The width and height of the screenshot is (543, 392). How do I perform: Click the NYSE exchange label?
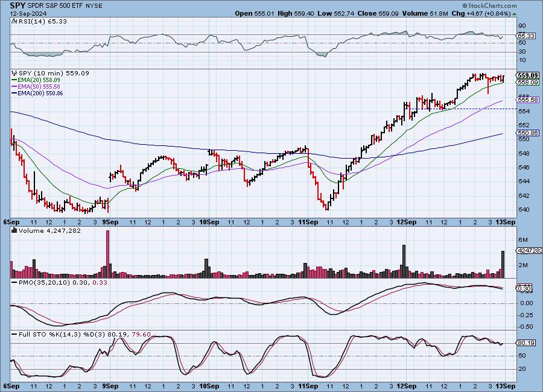click(x=94, y=6)
